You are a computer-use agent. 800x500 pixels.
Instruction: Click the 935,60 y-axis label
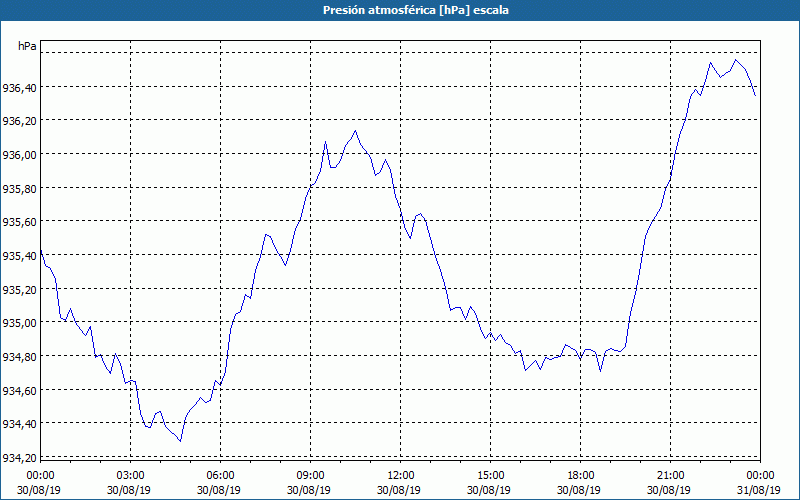pos(19,222)
